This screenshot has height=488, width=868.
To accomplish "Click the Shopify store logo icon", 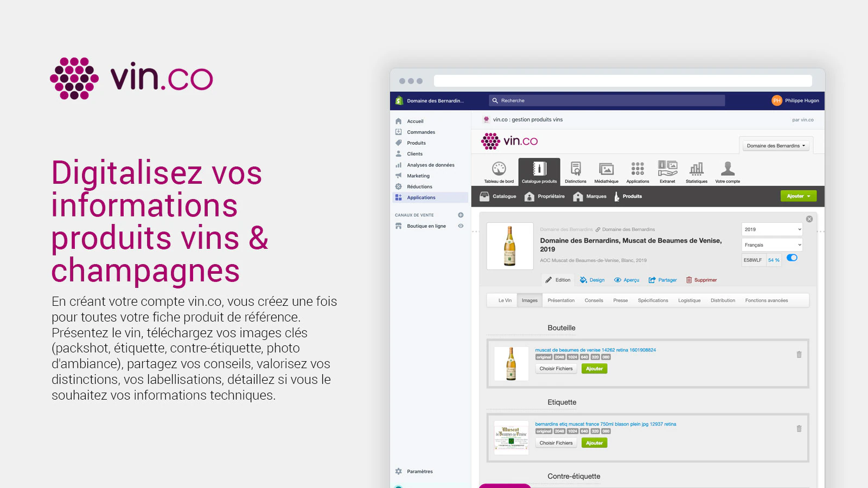I will pyautogui.click(x=399, y=101).
